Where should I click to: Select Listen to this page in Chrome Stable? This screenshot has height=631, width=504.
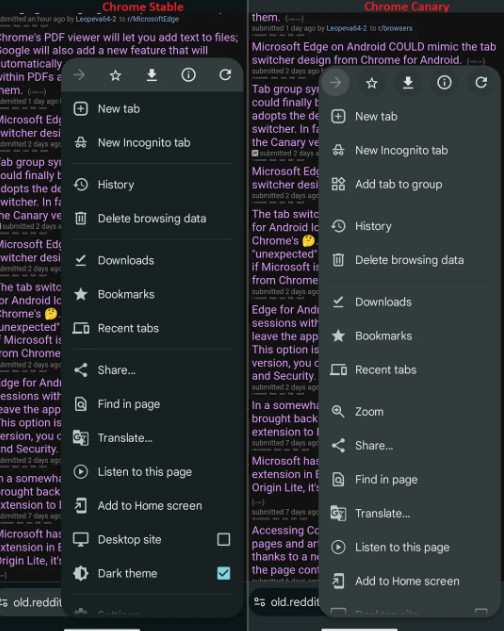coord(153,472)
